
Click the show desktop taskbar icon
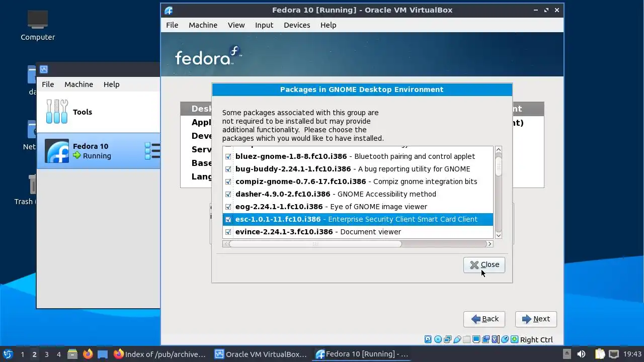click(x=103, y=354)
